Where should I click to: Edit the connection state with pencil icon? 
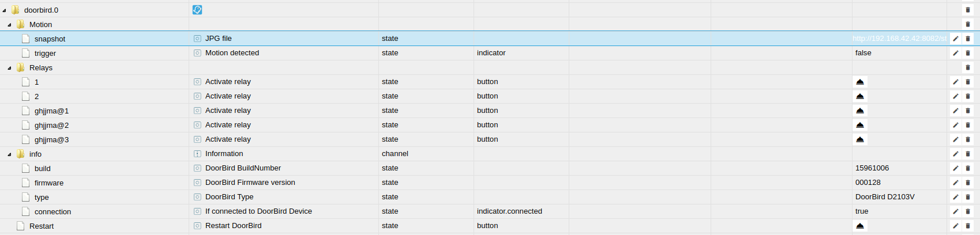[956, 211]
